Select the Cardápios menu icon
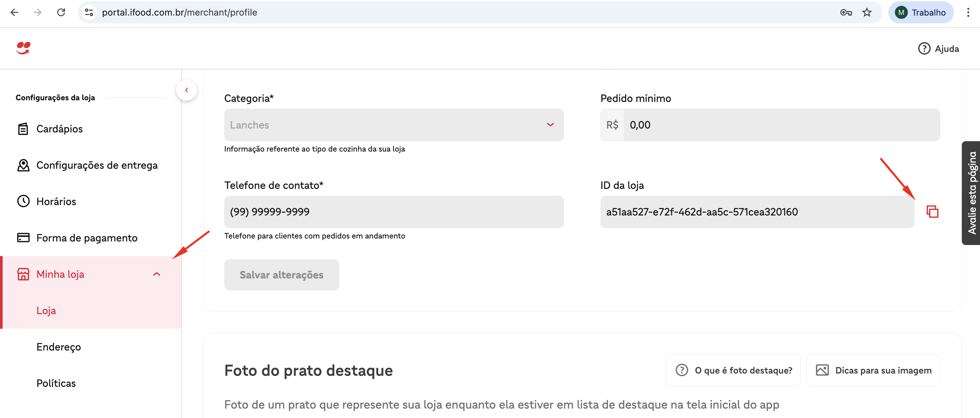The image size is (980, 418). [23, 129]
